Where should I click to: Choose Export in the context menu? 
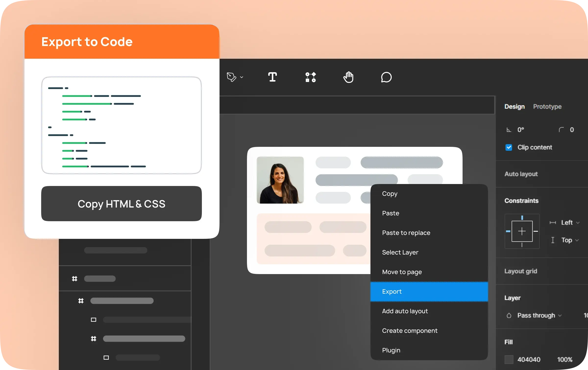[x=429, y=291]
